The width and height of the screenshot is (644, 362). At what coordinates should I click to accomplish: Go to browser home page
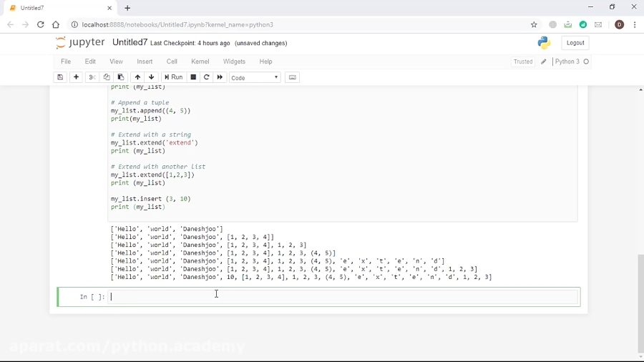[56, 24]
